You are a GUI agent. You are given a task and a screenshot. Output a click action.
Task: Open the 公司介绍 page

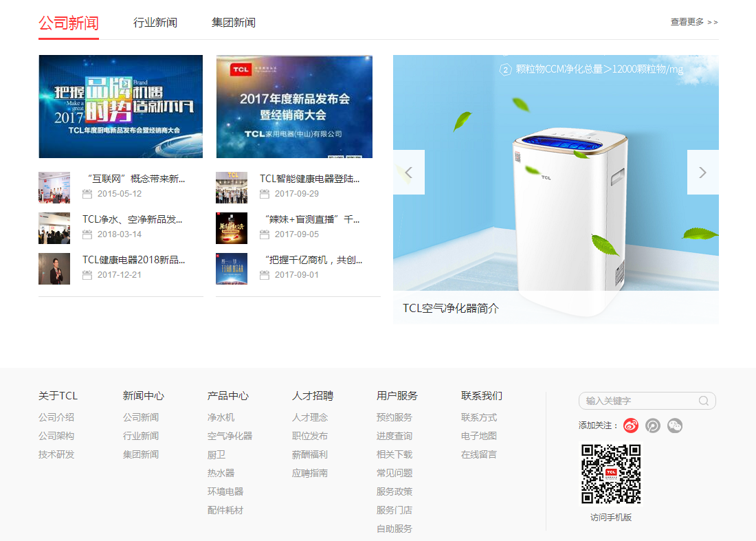coord(56,417)
